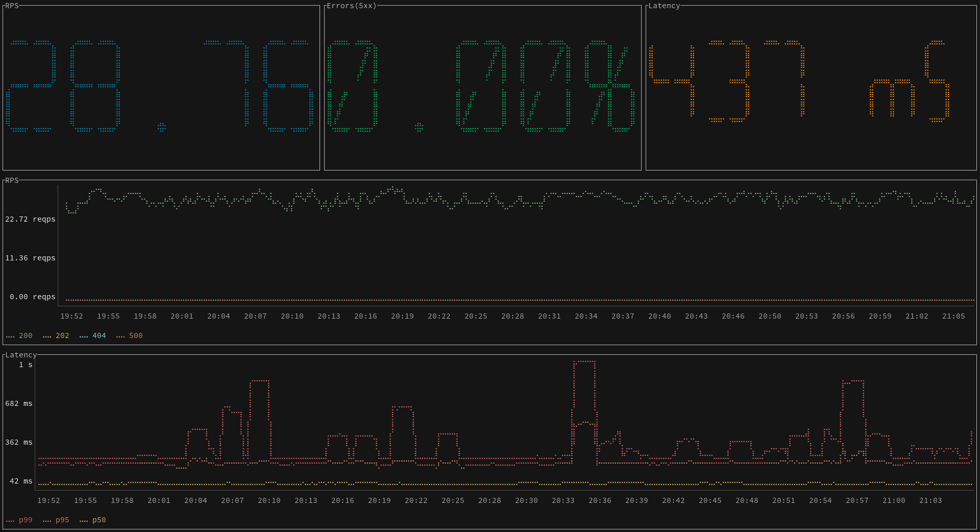Click 20:16 on the Latency chart time axis

[342, 500]
